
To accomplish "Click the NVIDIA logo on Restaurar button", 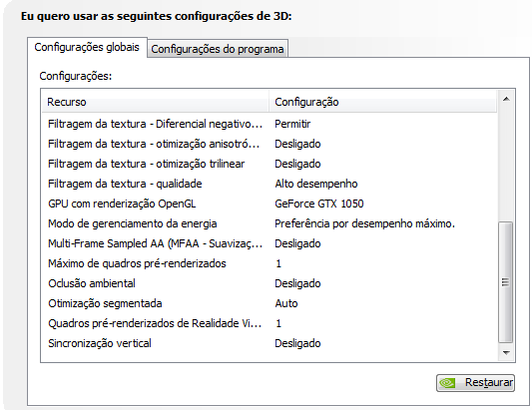I will click(447, 383).
